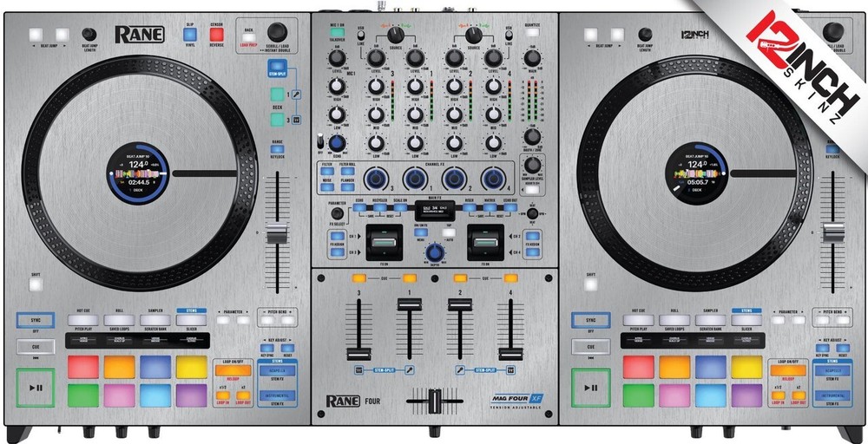Click the left deck Scroll/Load knob
Viewport: 868px width, 444px height.
pyautogui.click(x=278, y=32)
